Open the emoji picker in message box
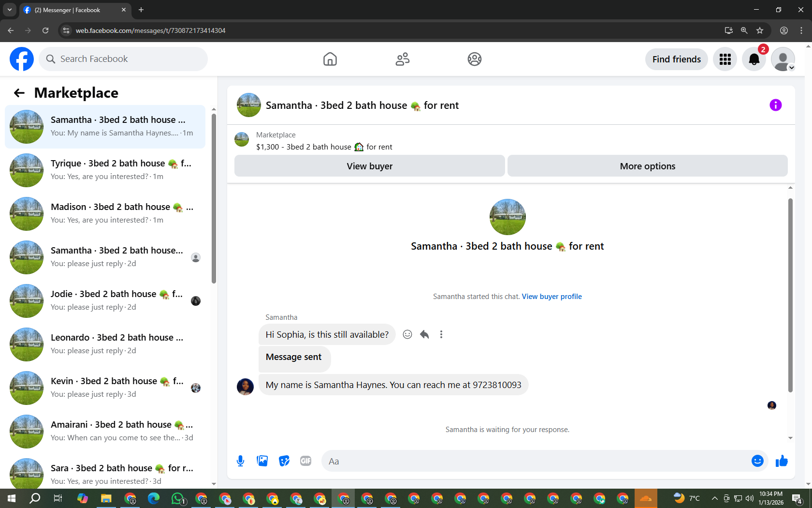The width and height of the screenshot is (812, 508). click(757, 461)
